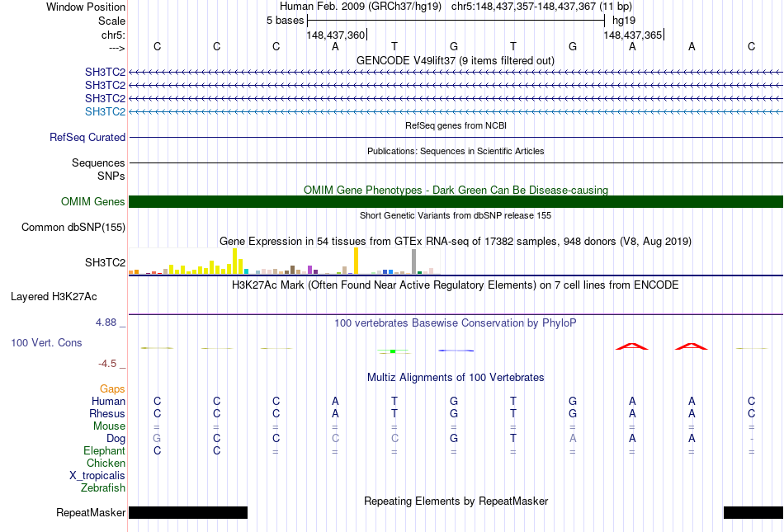Click the Scale track label

point(111,21)
